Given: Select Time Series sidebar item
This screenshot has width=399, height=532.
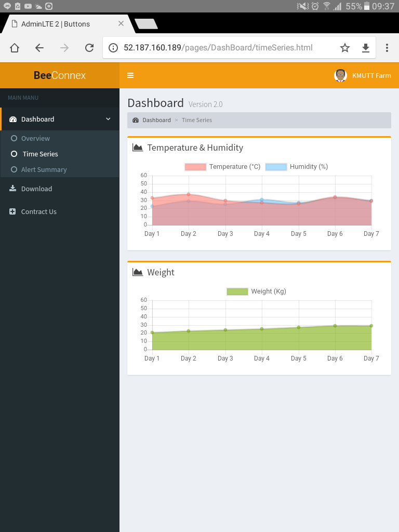Looking at the screenshot, I should coord(40,154).
